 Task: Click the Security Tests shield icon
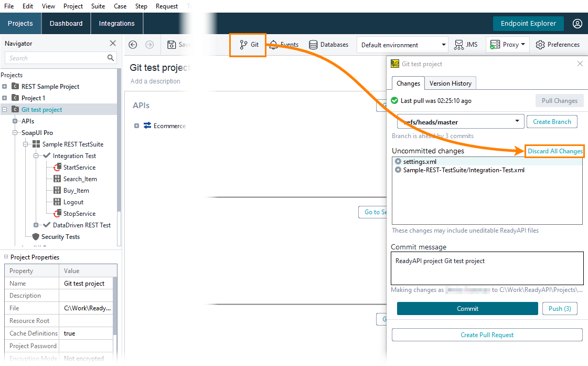pos(36,237)
